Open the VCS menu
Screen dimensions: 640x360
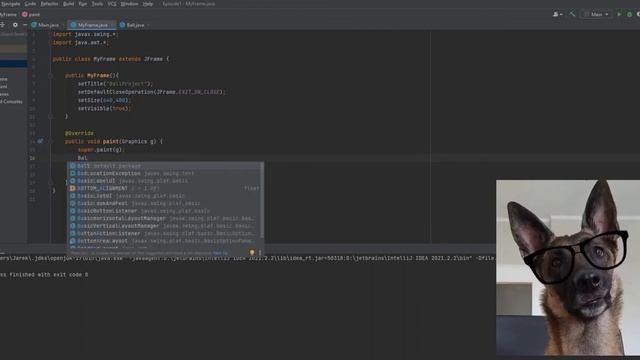click(x=112, y=4)
